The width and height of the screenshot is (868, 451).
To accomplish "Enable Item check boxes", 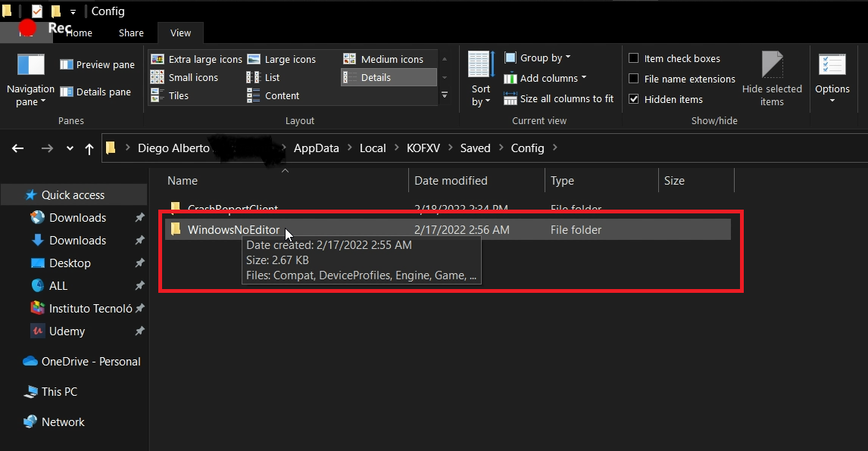I will 634,58.
